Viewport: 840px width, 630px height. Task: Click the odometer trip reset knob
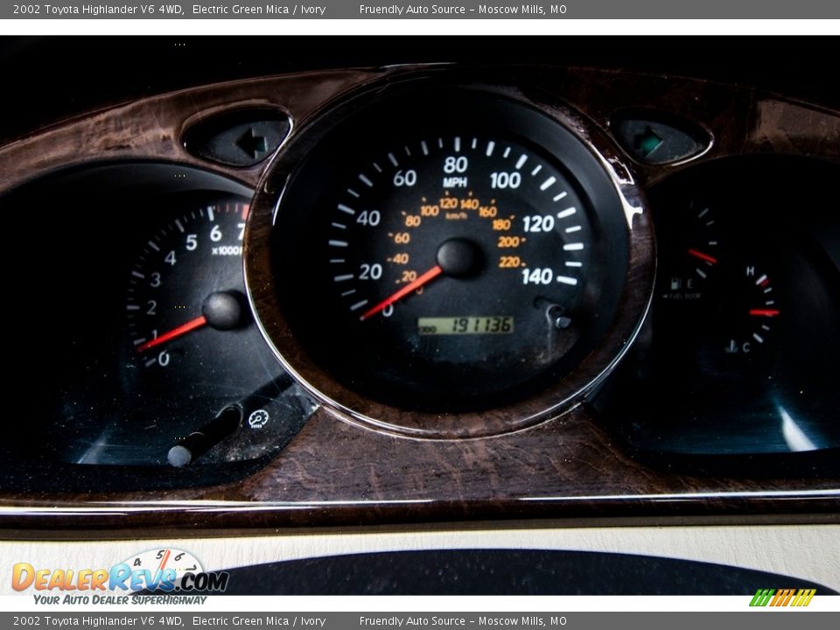tap(563, 321)
